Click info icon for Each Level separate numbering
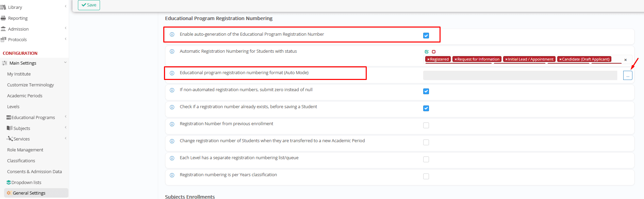Screen dimensions: 644x199 [172, 158]
